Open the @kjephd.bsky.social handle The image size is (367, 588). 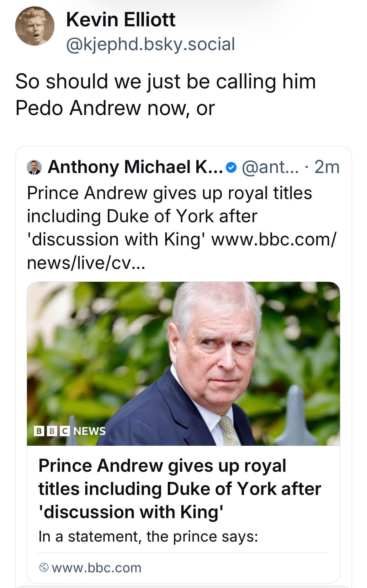click(x=150, y=44)
